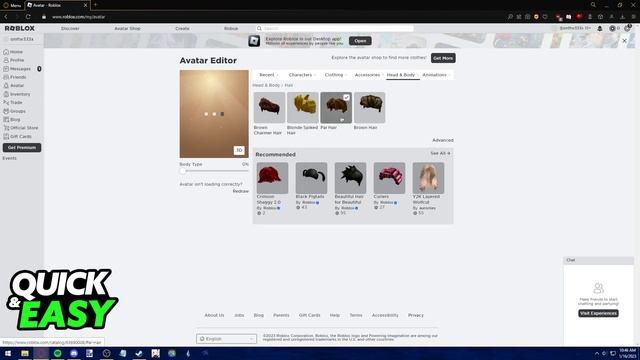Open Groups in the sidebar

[x=14, y=111]
